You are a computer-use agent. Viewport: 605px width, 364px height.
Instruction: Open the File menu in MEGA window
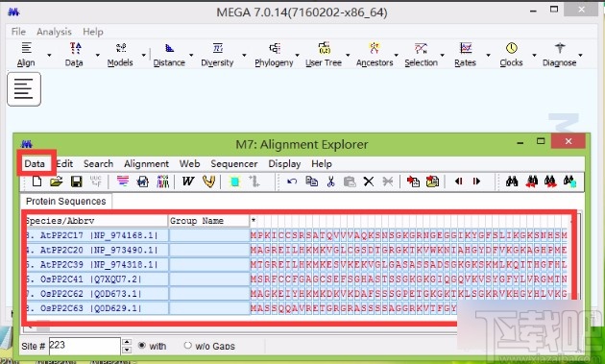(18, 32)
